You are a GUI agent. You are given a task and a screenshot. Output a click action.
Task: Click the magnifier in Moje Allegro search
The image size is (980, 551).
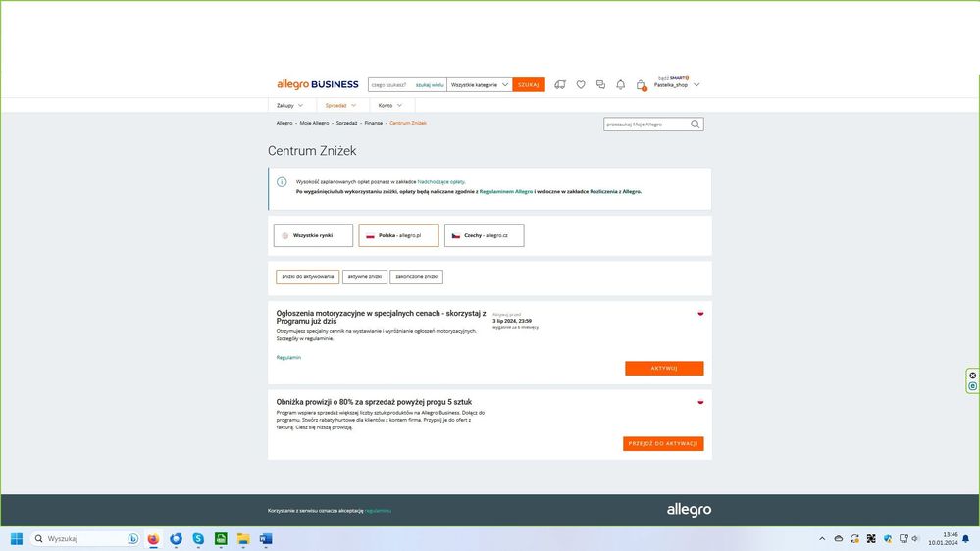tap(696, 125)
